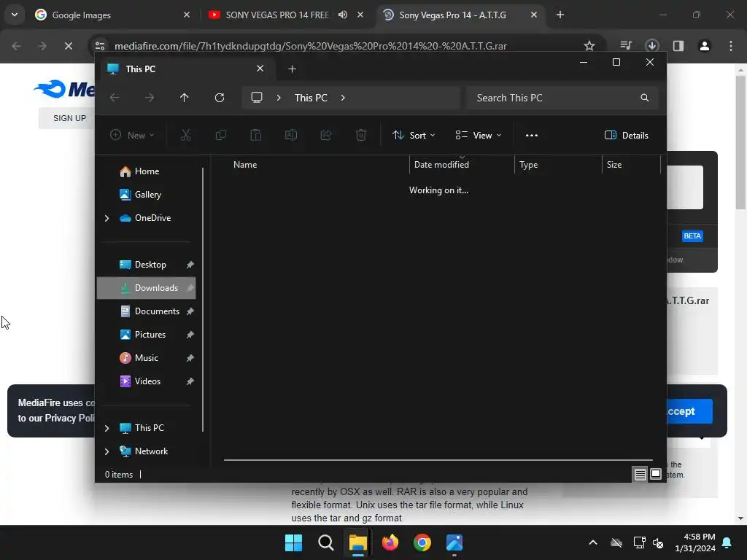747x560 pixels.
Task: Mute the SONY VEGAS PRO 14 tab audio
Action: tap(343, 15)
